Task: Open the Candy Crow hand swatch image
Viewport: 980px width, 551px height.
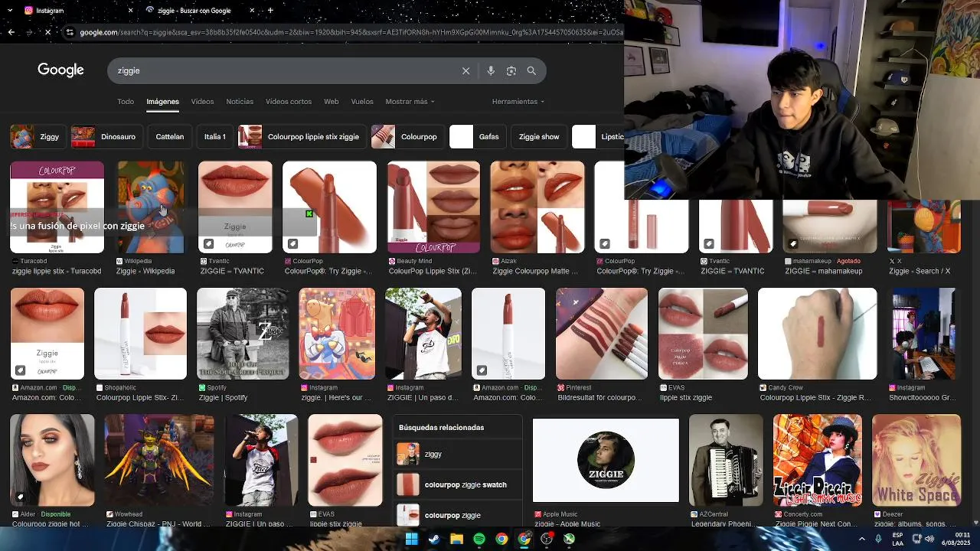Action: tap(817, 334)
